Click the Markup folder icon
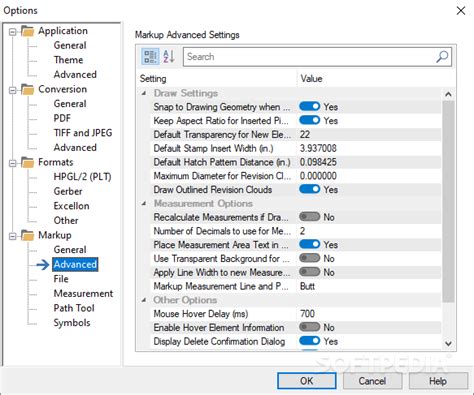 (x=27, y=235)
